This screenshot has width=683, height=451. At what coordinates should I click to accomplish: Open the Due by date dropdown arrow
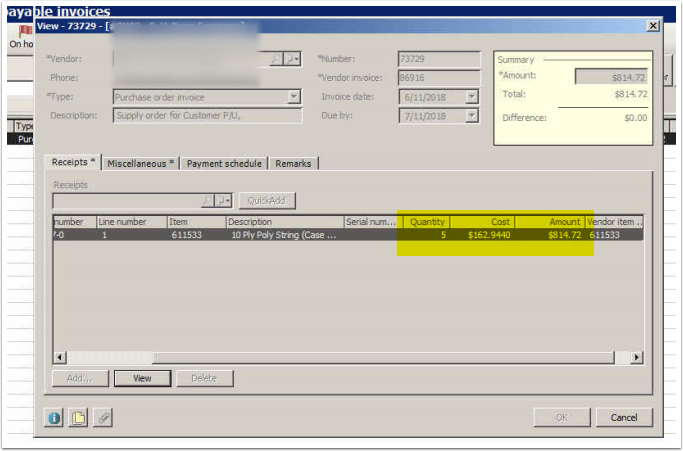coord(472,116)
